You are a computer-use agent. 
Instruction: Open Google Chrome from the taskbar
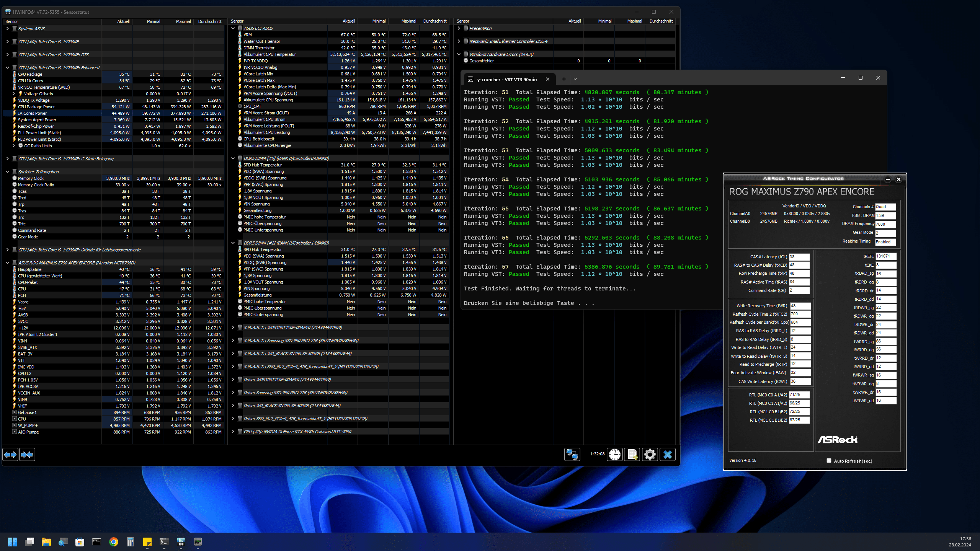[x=113, y=542]
